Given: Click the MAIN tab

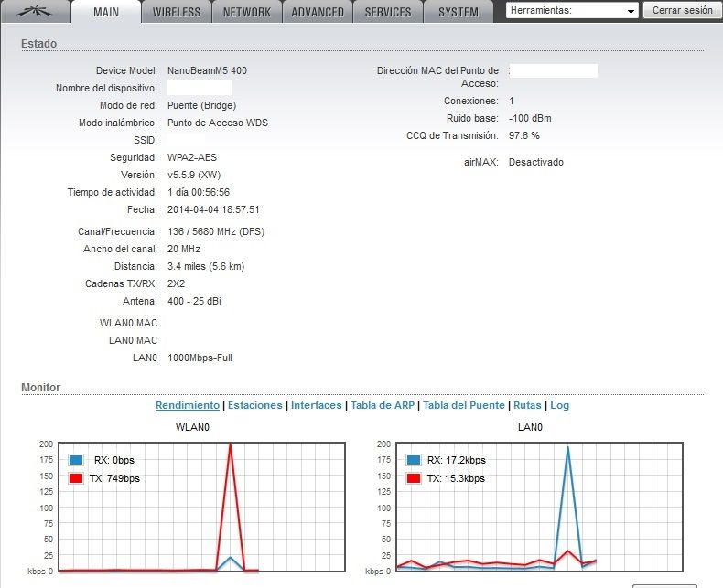Looking at the screenshot, I should tap(106, 12).
